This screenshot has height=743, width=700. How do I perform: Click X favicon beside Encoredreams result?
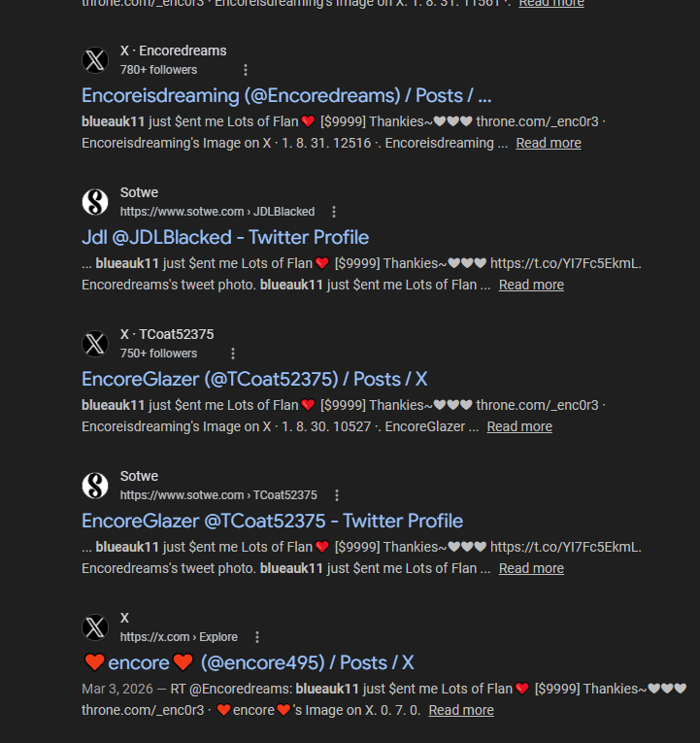[x=95, y=60]
